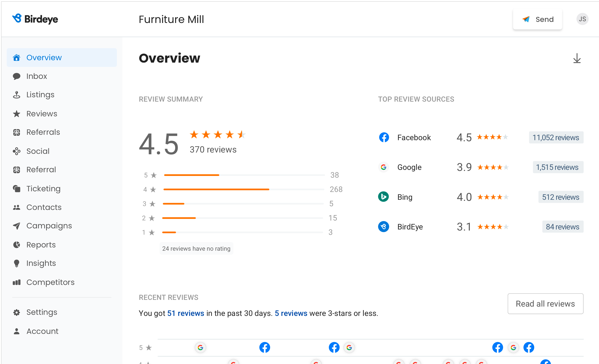Select the Reviews menu item

click(42, 113)
